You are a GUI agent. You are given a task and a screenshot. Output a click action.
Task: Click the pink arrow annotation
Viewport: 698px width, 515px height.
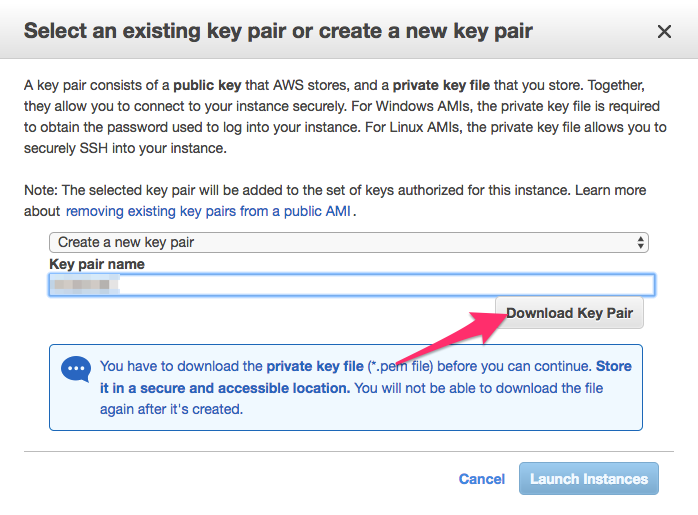click(x=450, y=337)
